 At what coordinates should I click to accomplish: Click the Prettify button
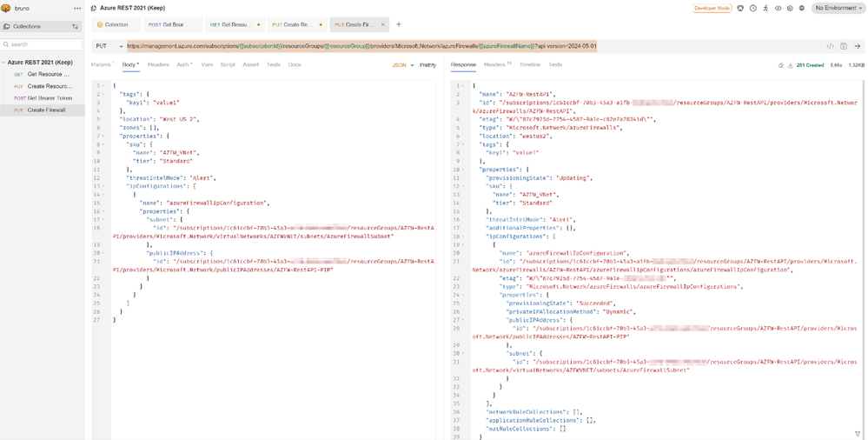point(427,65)
